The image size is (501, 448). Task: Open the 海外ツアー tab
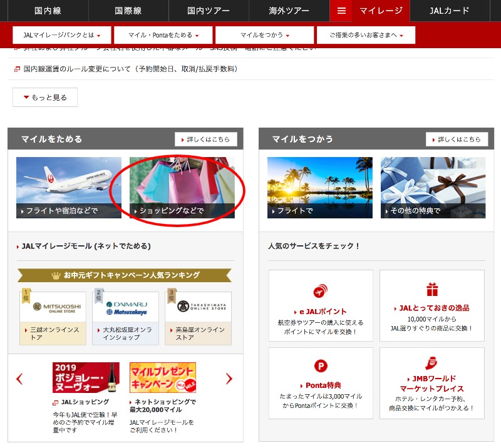coord(289,11)
